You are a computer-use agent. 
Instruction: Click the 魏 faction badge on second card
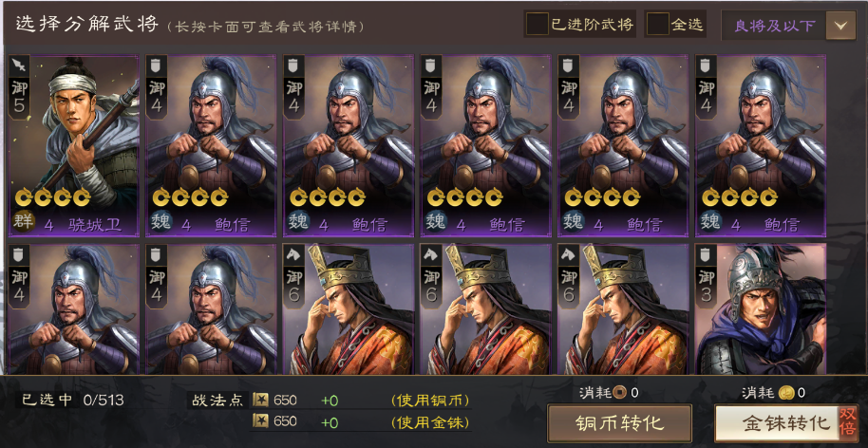160,222
